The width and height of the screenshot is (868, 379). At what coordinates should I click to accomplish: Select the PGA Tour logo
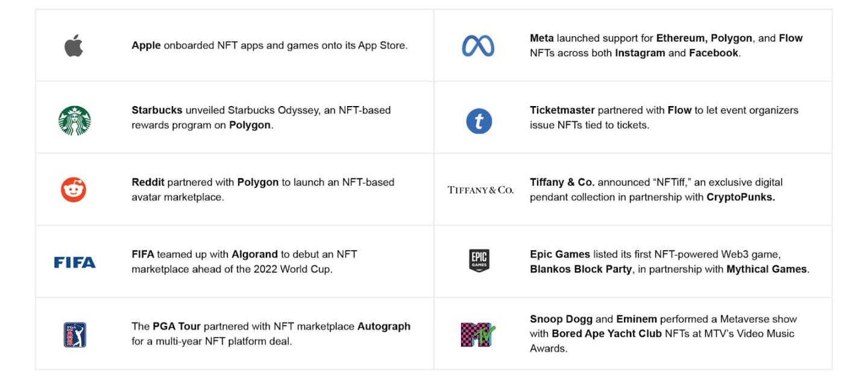75,334
